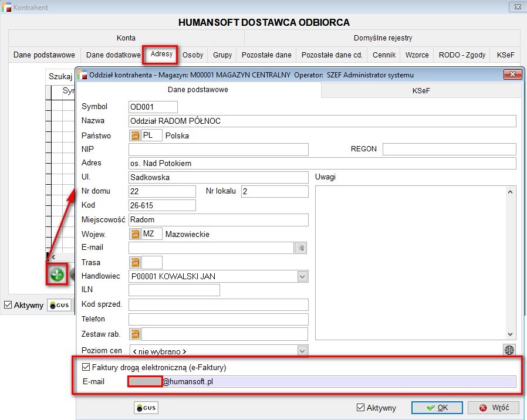Open country lookup icon next to Państwo
527x420 pixels.
pos(135,136)
